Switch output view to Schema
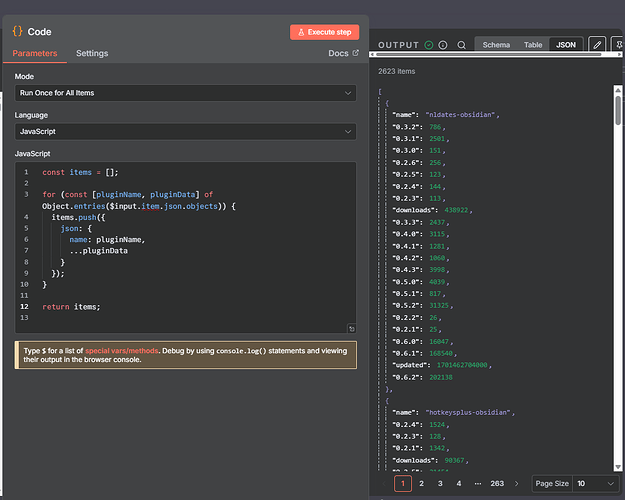 [x=496, y=45]
